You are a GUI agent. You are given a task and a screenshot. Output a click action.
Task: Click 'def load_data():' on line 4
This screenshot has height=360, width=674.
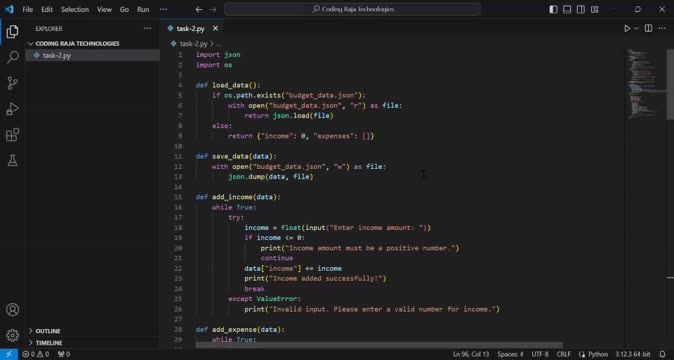228,85
